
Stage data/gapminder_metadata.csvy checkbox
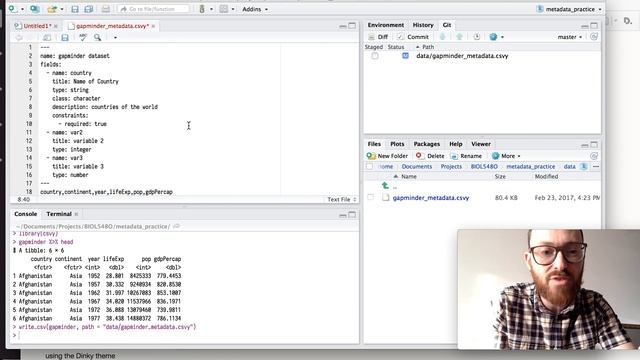tap(375, 56)
